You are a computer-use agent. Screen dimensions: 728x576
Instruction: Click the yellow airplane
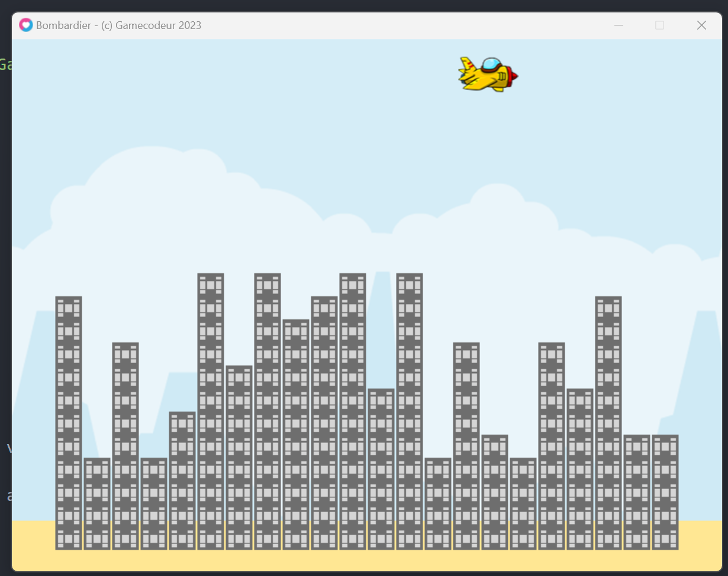click(x=488, y=75)
